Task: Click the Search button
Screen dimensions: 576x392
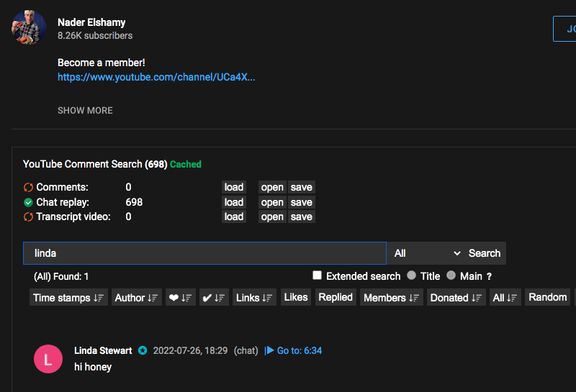Action: pyautogui.click(x=485, y=253)
